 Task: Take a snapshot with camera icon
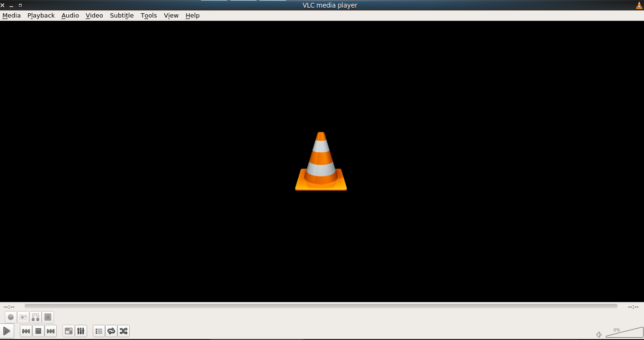[23, 317]
